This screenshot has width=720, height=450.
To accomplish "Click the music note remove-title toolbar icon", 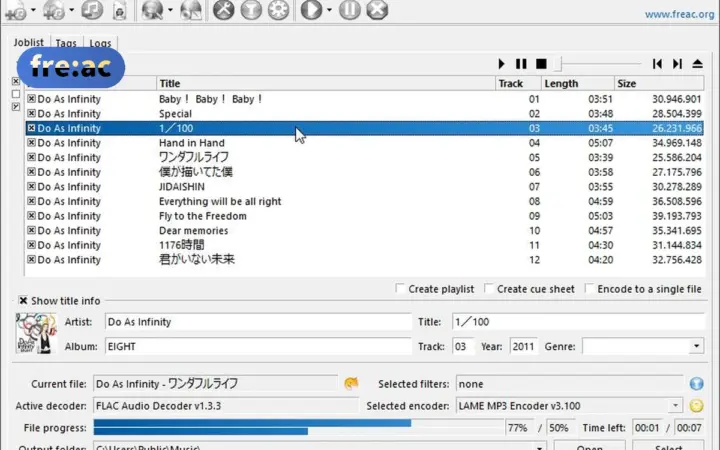I will tap(92, 10).
